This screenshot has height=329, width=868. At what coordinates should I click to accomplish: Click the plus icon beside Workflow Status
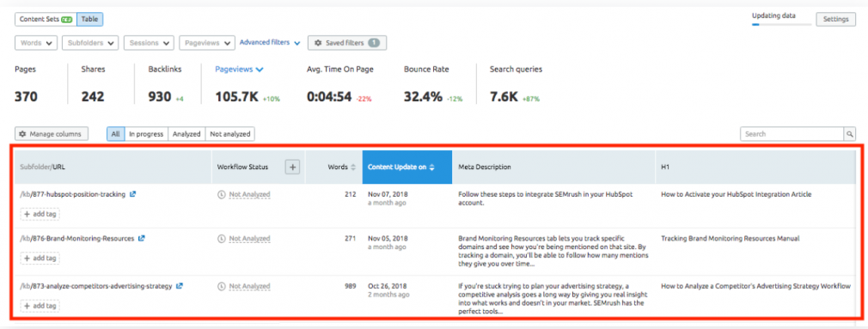coord(292,167)
